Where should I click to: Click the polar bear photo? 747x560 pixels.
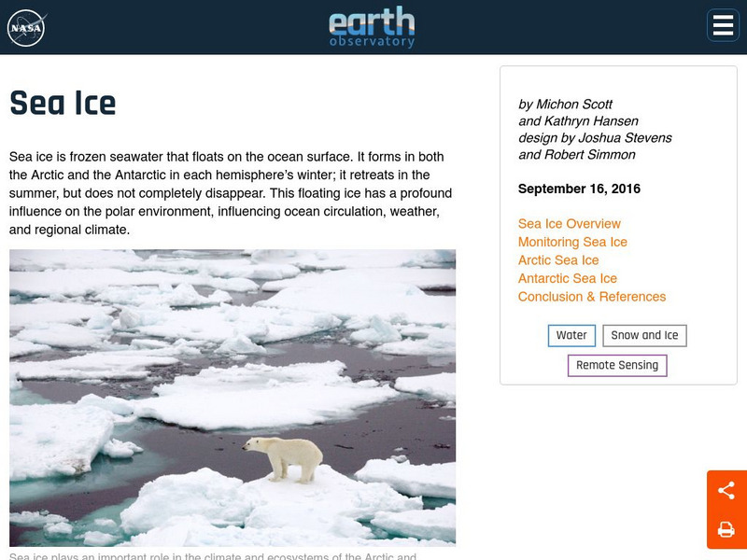233,397
